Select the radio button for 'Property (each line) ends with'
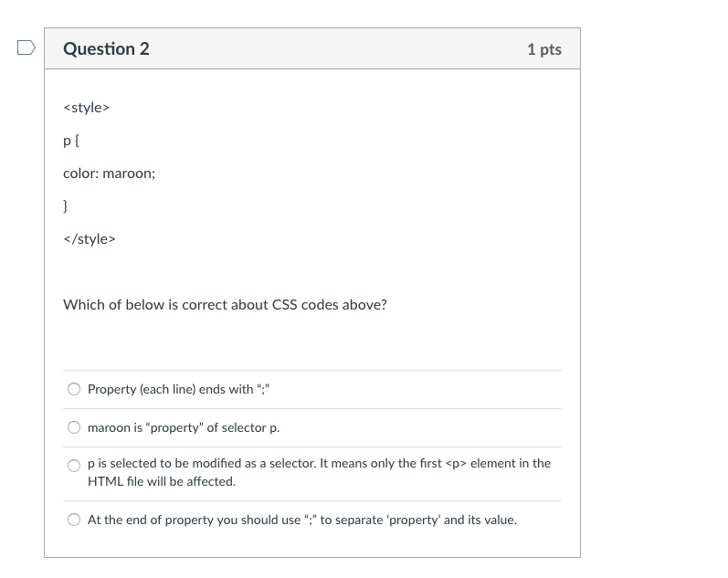The image size is (728, 578). click(x=74, y=389)
